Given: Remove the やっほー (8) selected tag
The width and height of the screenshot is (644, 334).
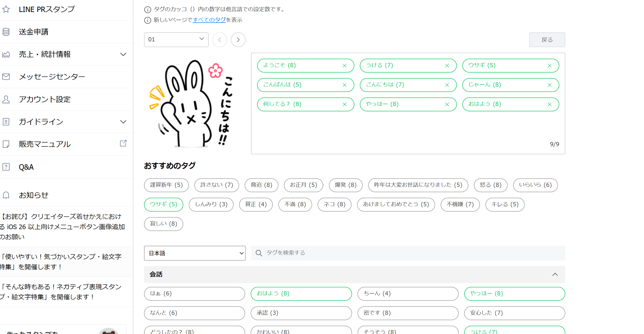Looking at the screenshot, I should (447, 104).
